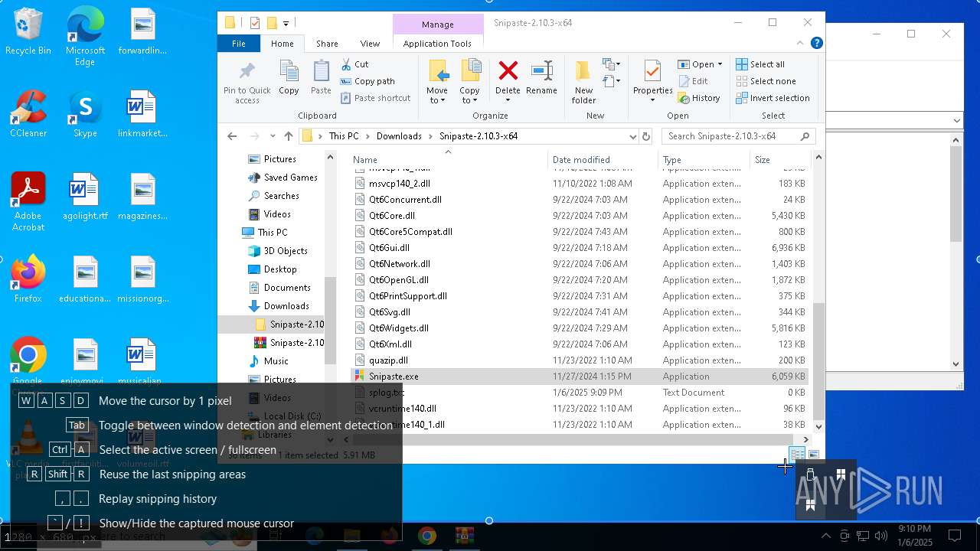Viewport: 980px width, 551px height.
Task: Click the search magnifier icon
Action: point(805,136)
